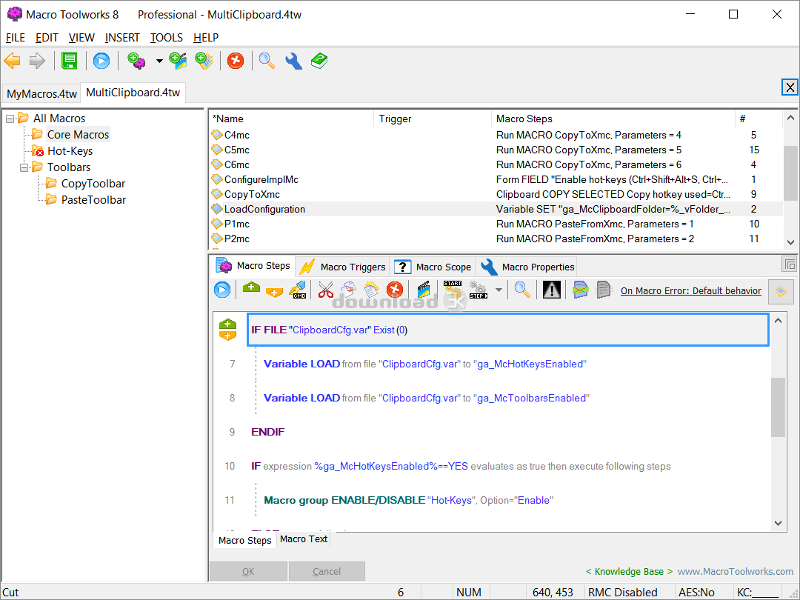Select the CopyToXmc macro row
800x600 pixels.
point(496,194)
